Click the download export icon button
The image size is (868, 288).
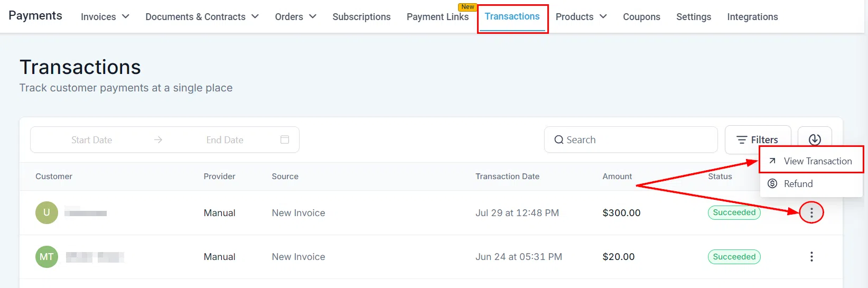point(815,140)
